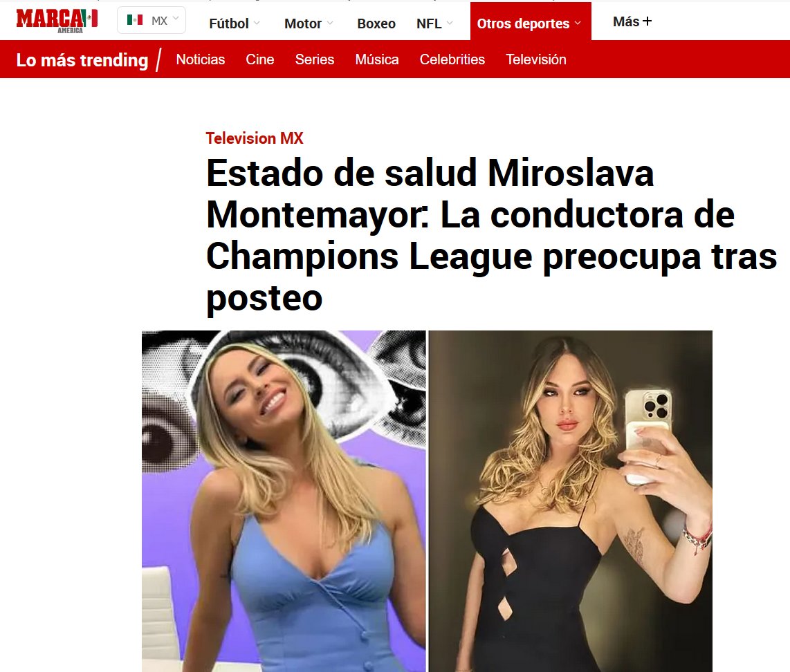The image size is (790, 672).
Task: Select the Otros deportes tab
Action: point(531,21)
